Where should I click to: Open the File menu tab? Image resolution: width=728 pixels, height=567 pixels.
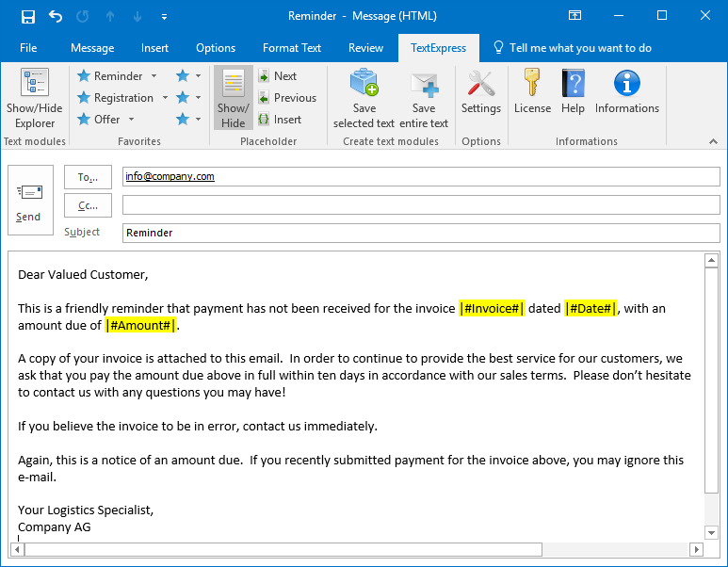pyautogui.click(x=28, y=48)
